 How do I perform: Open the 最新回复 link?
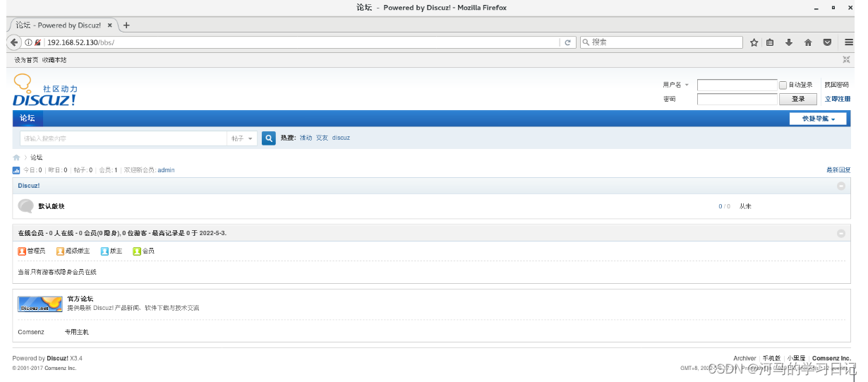(x=838, y=170)
